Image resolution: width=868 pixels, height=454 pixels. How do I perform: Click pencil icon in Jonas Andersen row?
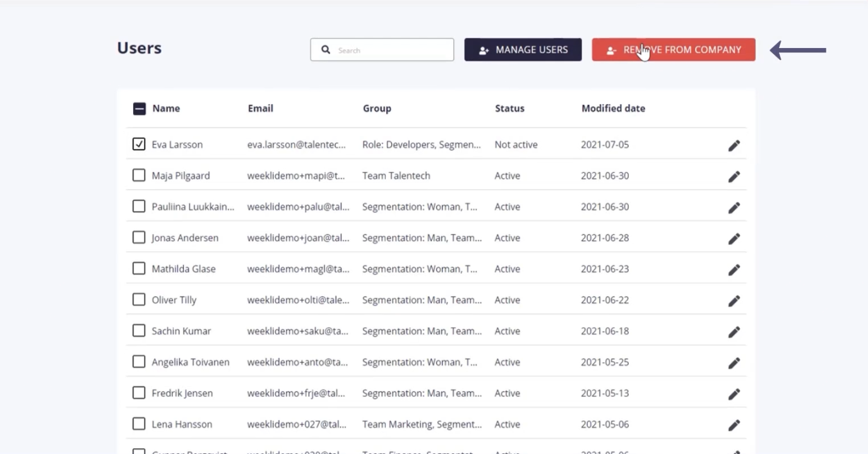tap(734, 238)
